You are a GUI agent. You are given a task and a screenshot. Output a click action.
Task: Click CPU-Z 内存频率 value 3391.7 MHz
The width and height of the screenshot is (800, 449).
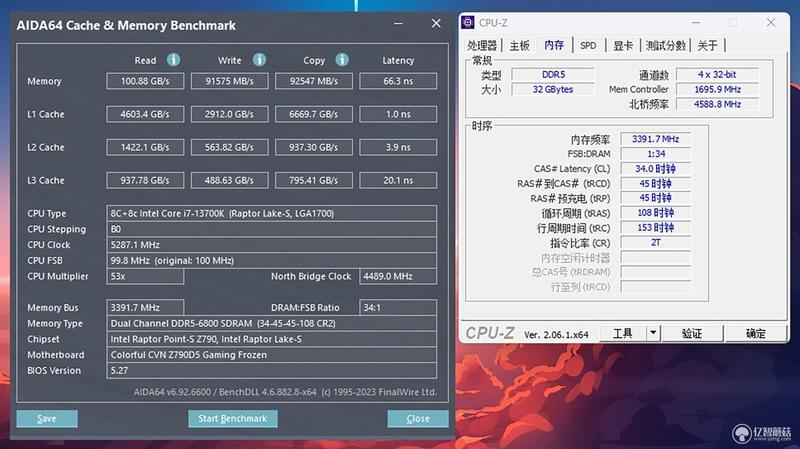pos(656,139)
